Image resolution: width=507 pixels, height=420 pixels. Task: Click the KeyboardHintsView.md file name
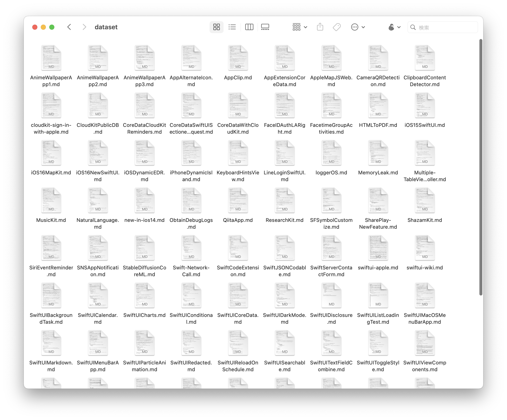tap(238, 176)
